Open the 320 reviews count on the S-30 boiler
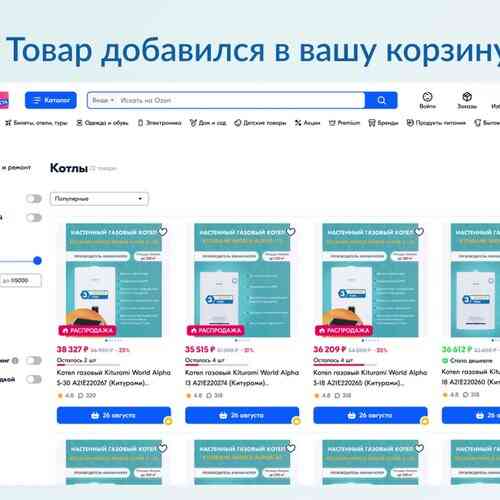This screenshot has height=500, width=500. pos(87,396)
